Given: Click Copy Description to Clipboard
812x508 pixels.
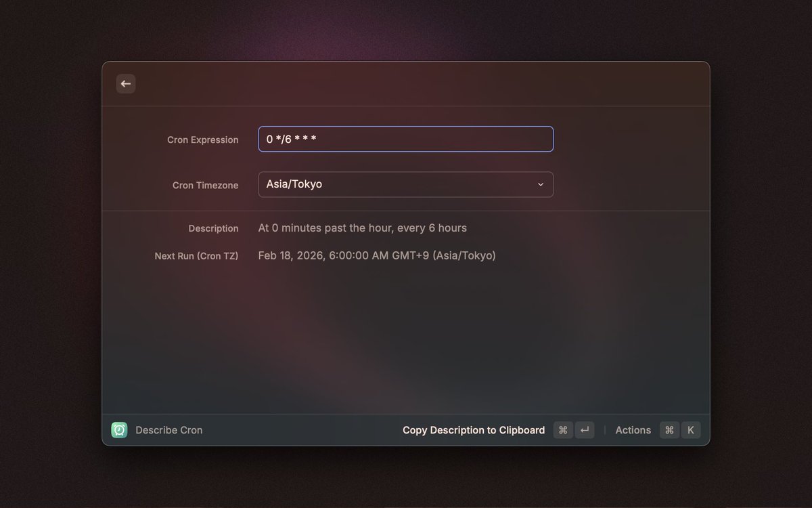Looking at the screenshot, I should click(474, 430).
